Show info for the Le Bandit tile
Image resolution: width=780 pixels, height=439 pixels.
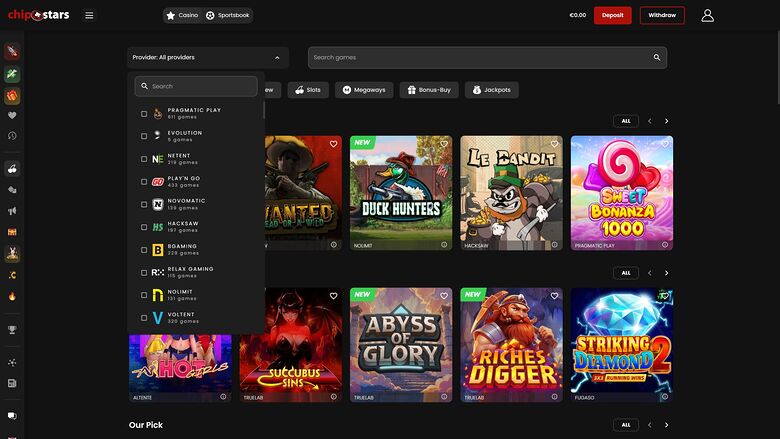pyautogui.click(x=554, y=245)
